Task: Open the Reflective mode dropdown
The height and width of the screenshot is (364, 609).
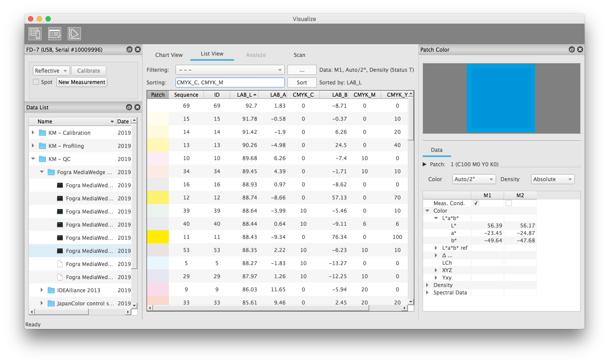Action: pyautogui.click(x=51, y=71)
